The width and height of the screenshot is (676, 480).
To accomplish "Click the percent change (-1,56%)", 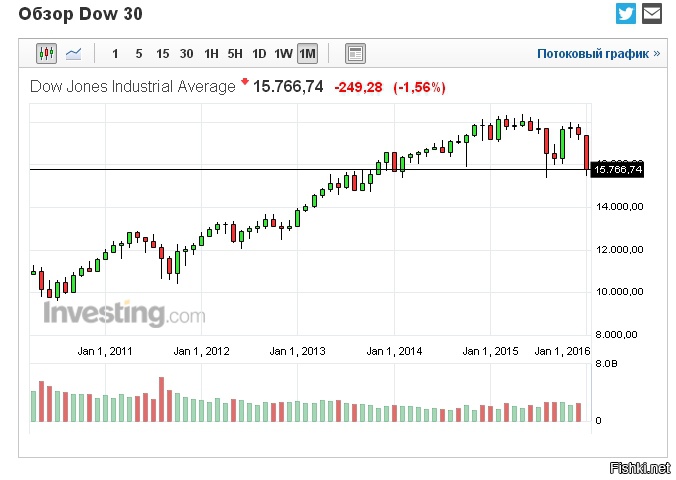I will pos(419,87).
